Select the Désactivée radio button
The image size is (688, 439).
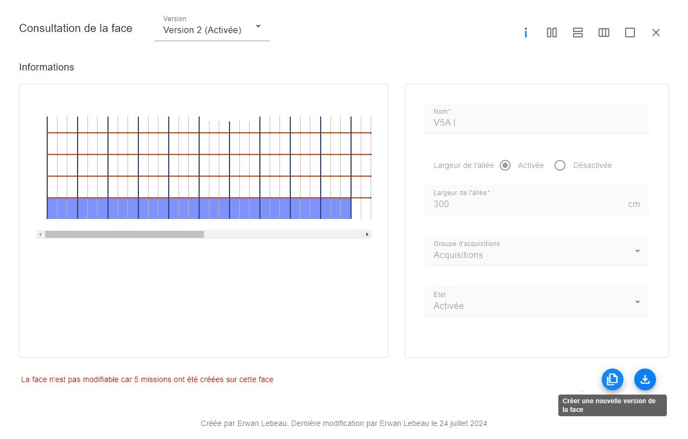click(560, 165)
